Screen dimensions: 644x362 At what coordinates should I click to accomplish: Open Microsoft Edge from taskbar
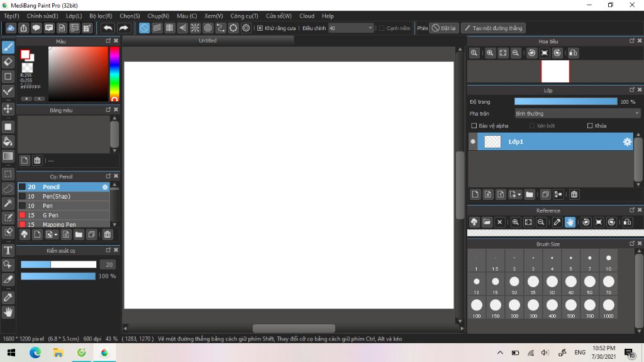(35, 353)
